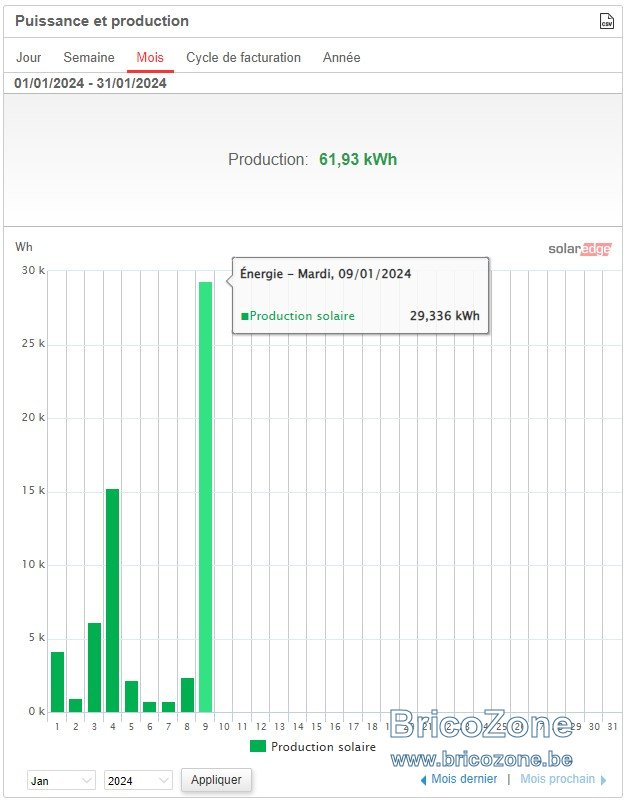
Task: Go to Mois prochain link
Action: pyautogui.click(x=557, y=779)
